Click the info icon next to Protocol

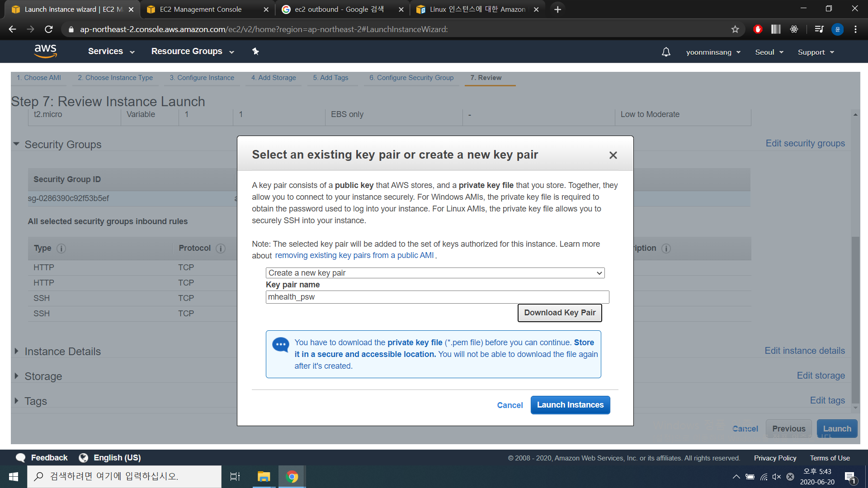[x=221, y=249]
